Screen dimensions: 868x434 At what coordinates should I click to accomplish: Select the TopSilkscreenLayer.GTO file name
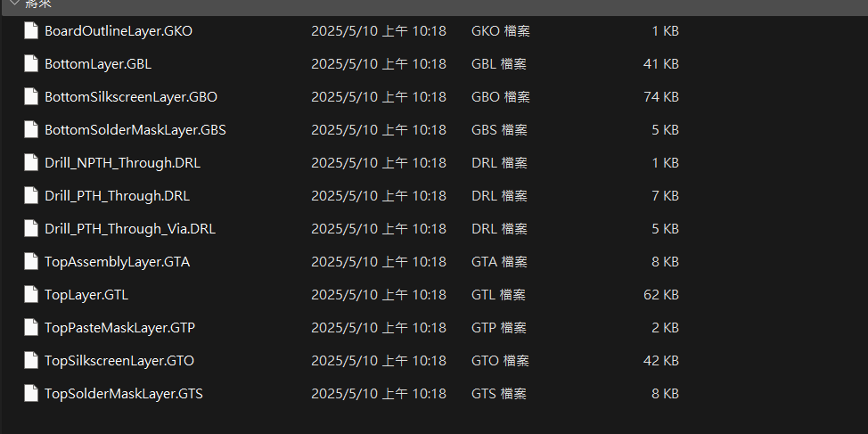coord(119,361)
